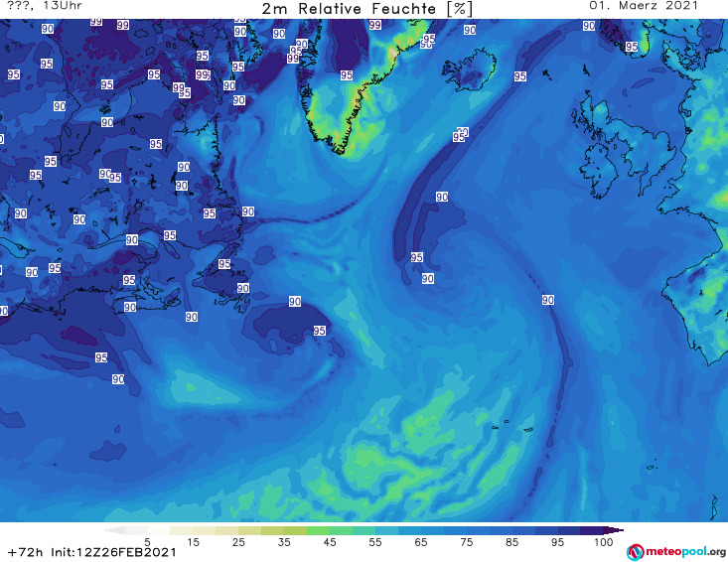Click the "45" label on the color scale
Screen dimensions: 728x562
click(x=330, y=542)
